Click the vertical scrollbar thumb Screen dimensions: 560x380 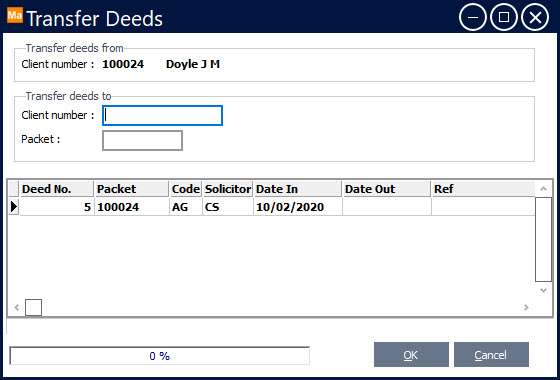pos(543,239)
